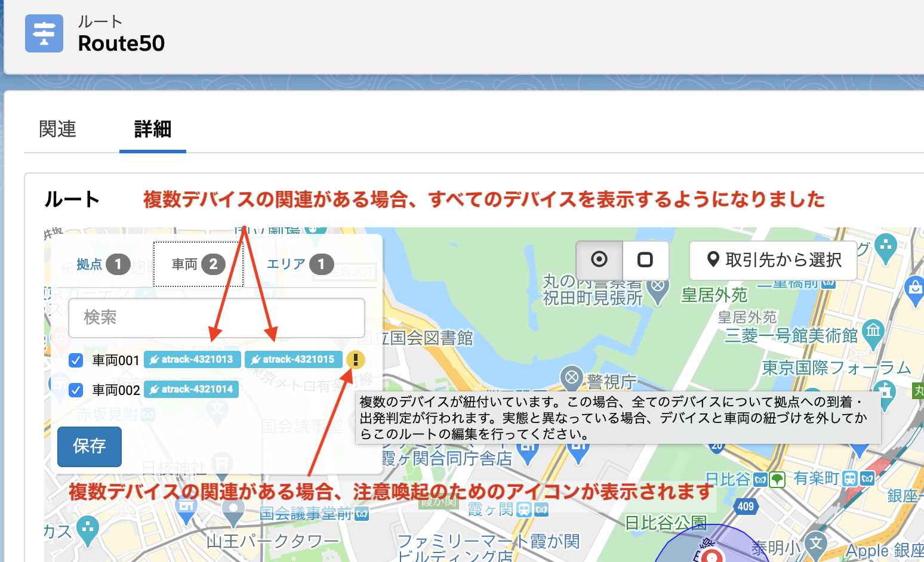The height and width of the screenshot is (562, 924).
Task: Click the 国立国会図書館 map label
Action: 416,338
